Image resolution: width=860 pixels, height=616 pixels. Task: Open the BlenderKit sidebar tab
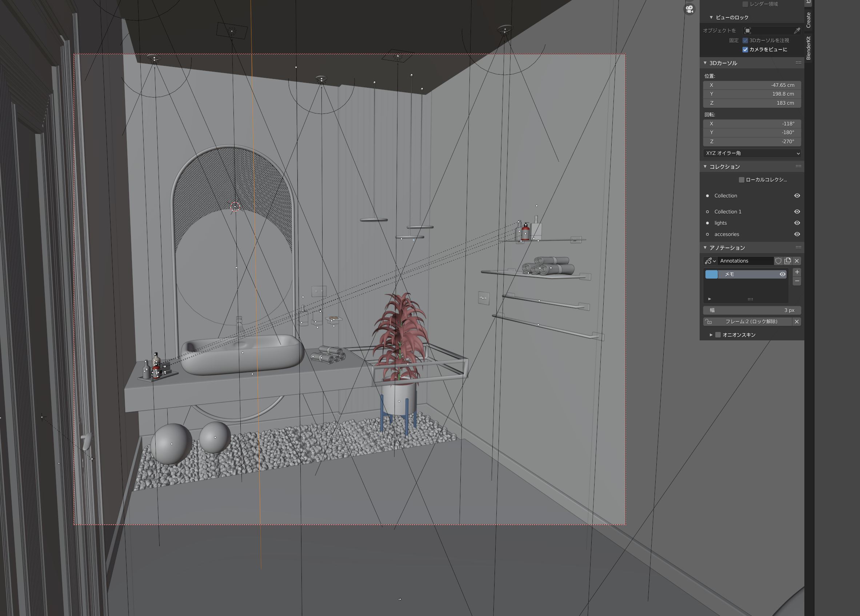point(808,48)
